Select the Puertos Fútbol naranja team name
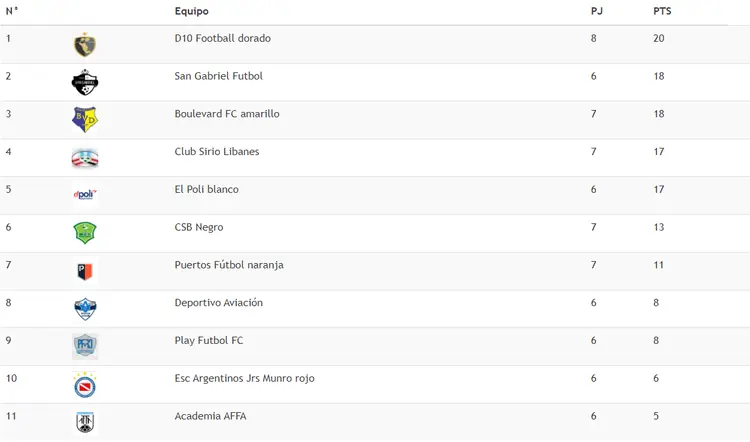 point(229,265)
